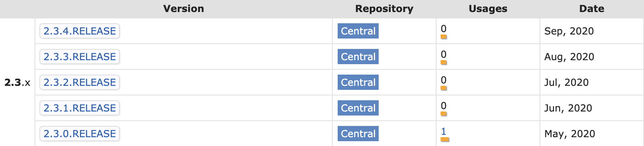Click orange usage bar for 2.3.0.RELEASE
The width and height of the screenshot is (644, 146).
click(445, 140)
